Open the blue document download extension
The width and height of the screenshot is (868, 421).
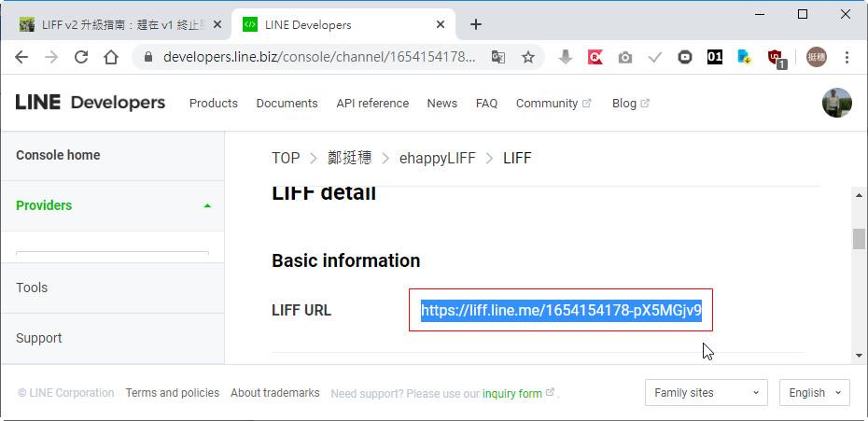(745, 57)
